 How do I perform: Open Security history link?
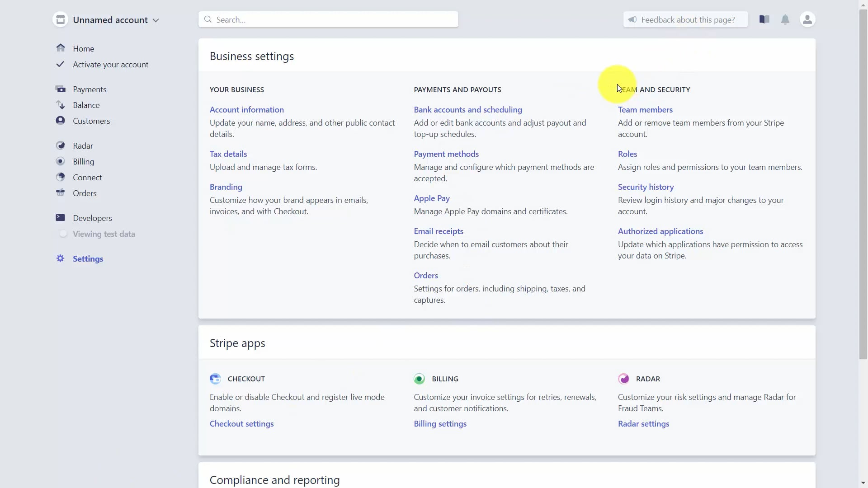click(x=646, y=187)
